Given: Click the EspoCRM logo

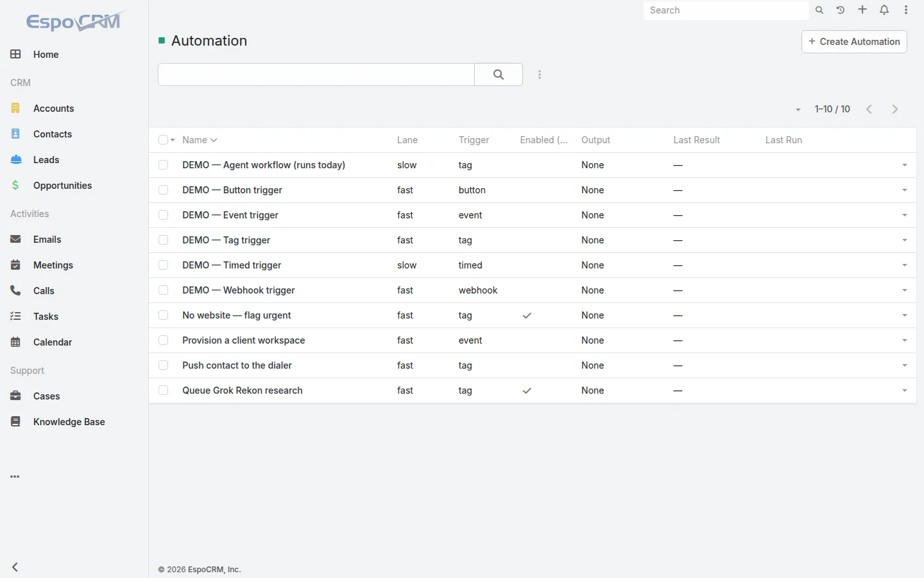Looking at the screenshot, I should 74,21.
